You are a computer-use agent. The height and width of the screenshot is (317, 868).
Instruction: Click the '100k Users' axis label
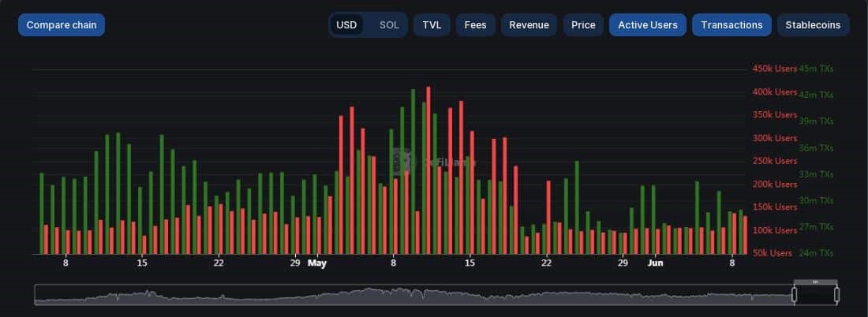click(x=774, y=230)
